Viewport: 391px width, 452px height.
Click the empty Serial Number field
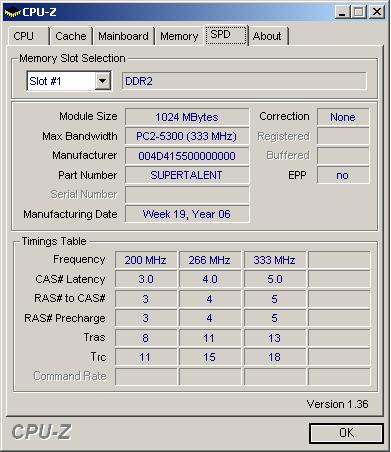[187, 194]
